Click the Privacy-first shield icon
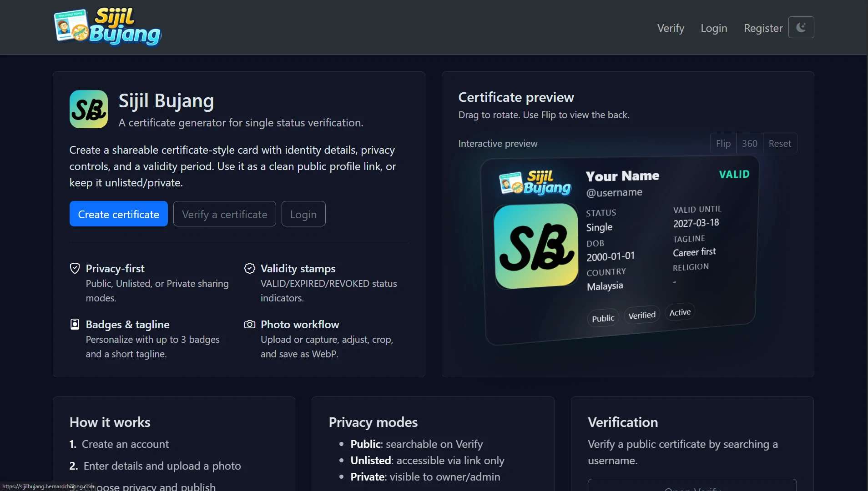Viewport: 868px width, 491px height. click(75, 268)
